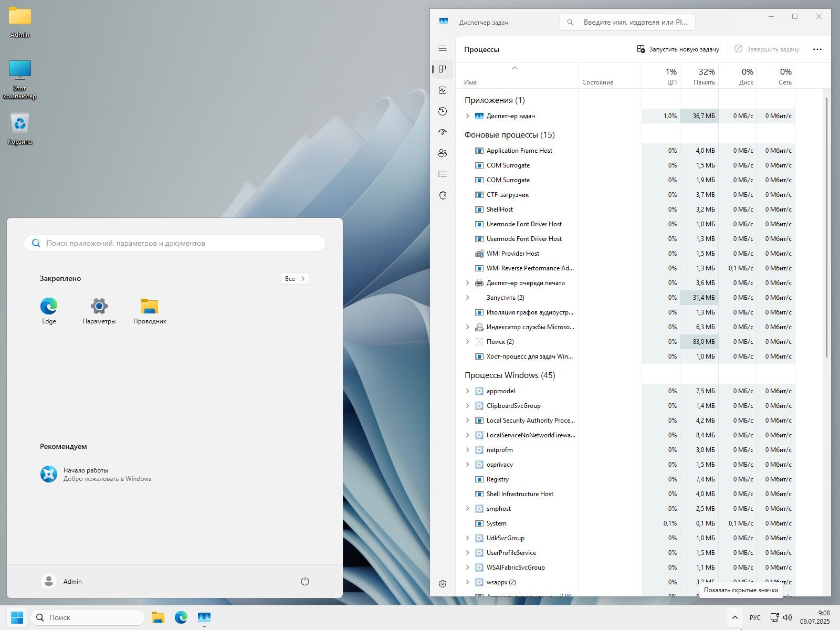Expand the Поиск (2) process group

(467, 342)
